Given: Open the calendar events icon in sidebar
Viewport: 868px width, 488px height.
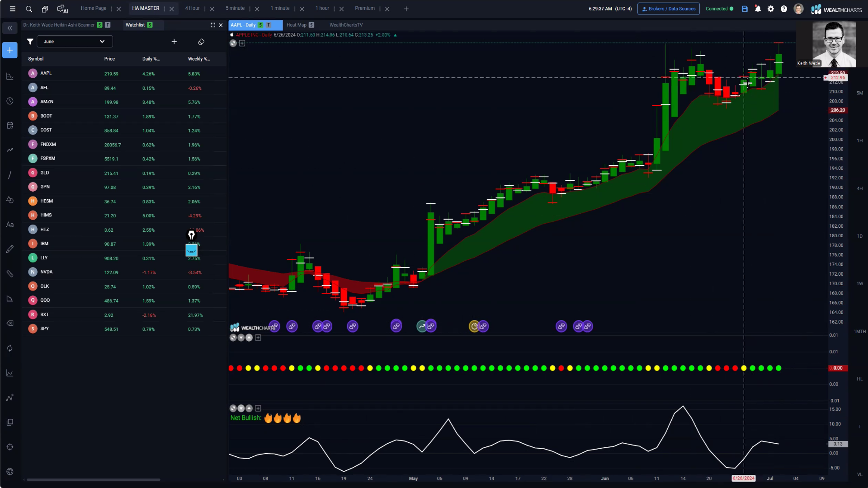Looking at the screenshot, I should tap(10, 126).
